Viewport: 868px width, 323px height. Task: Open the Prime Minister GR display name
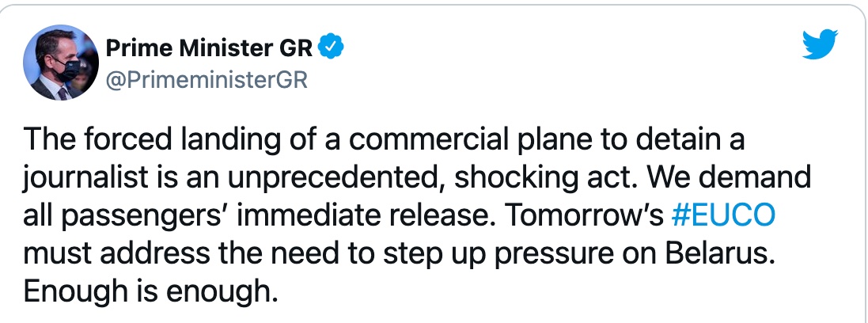tap(209, 49)
